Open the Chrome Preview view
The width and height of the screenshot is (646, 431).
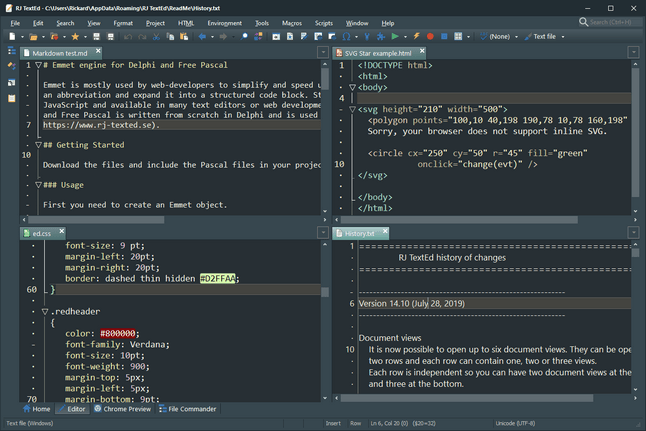[x=122, y=409]
